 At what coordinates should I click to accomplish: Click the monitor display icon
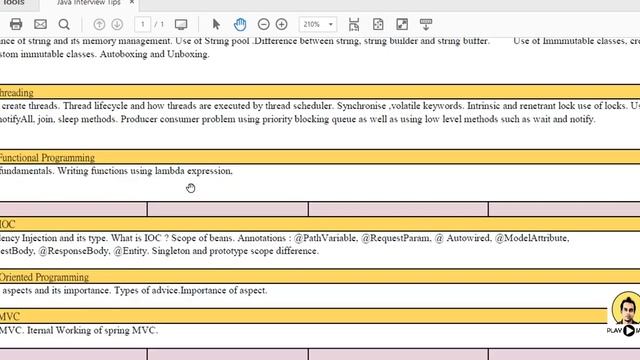pyautogui.click(x=181, y=24)
